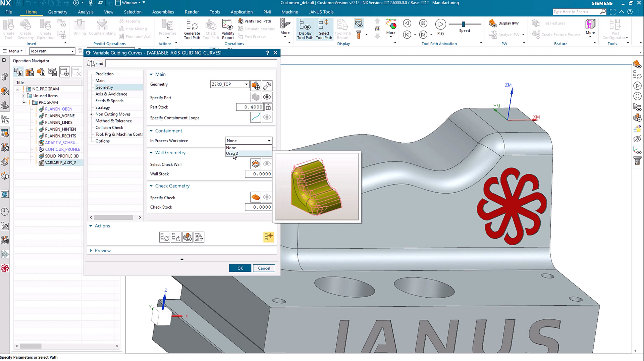Open Geometry ribbon tab
The height and width of the screenshot is (361, 644).
pos(58,12)
